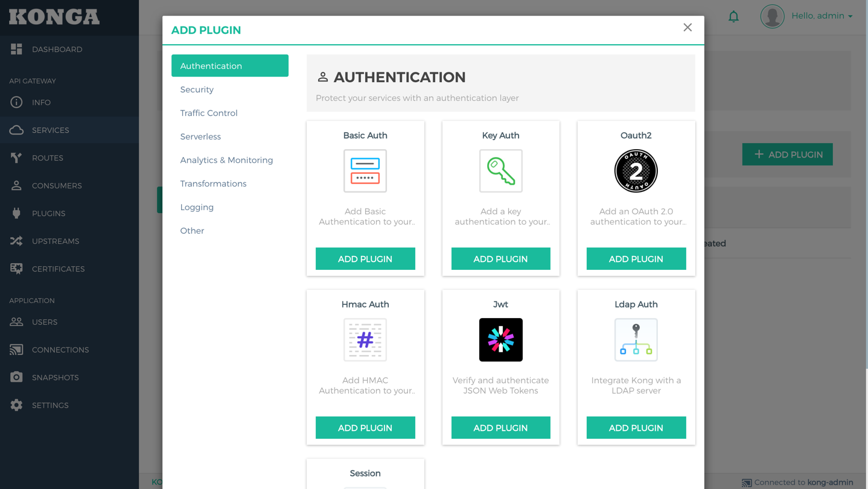This screenshot has height=489, width=868.
Task: Click the Plugins plug icon
Action: click(x=16, y=214)
